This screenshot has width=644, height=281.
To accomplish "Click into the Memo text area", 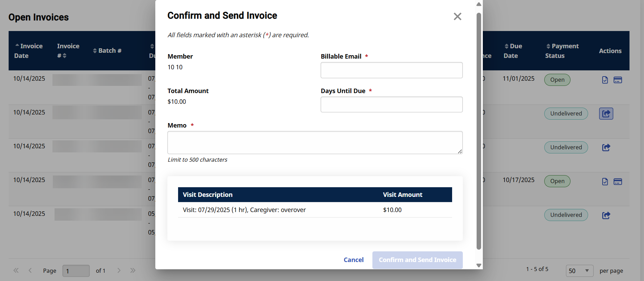I will pos(315,142).
